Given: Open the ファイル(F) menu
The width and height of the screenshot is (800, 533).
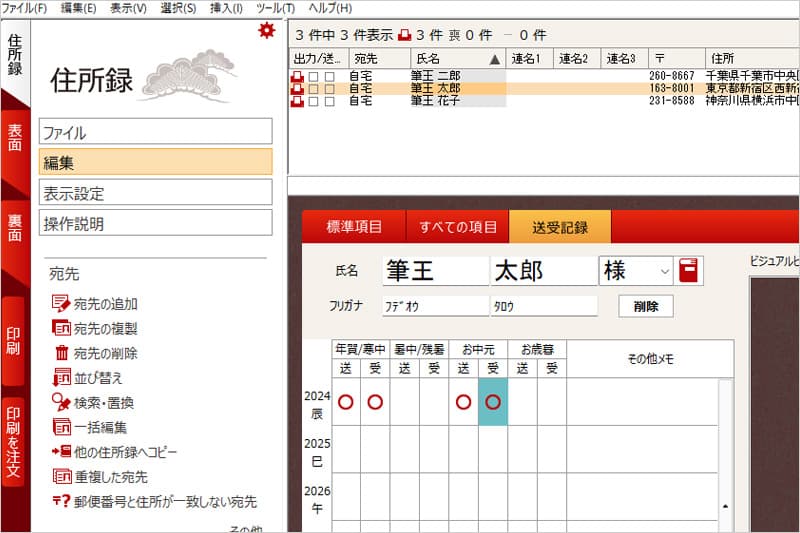Looking at the screenshot, I should [x=23, y=8].
